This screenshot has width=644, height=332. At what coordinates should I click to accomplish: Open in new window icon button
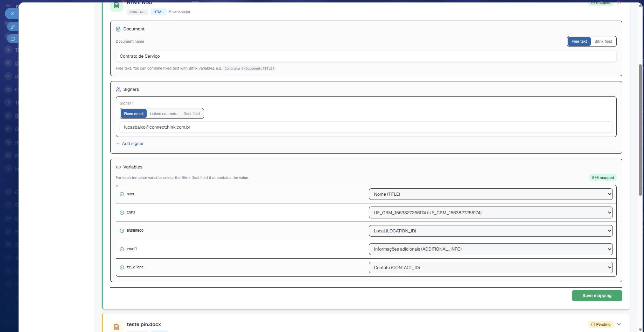point(13,39)
